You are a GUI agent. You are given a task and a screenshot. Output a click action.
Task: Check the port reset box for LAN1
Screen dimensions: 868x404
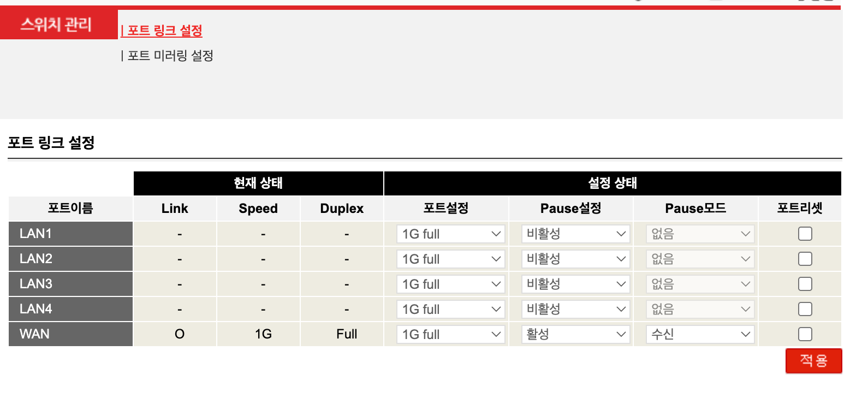click(x=805, y=234)
